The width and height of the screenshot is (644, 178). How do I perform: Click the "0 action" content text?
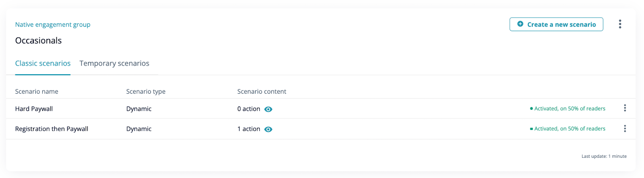tap(249, 109)
